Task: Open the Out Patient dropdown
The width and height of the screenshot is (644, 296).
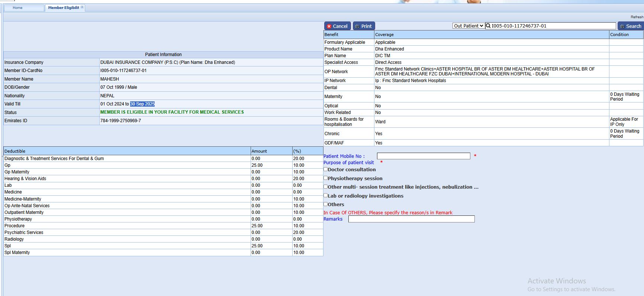Action: point(468,26)
